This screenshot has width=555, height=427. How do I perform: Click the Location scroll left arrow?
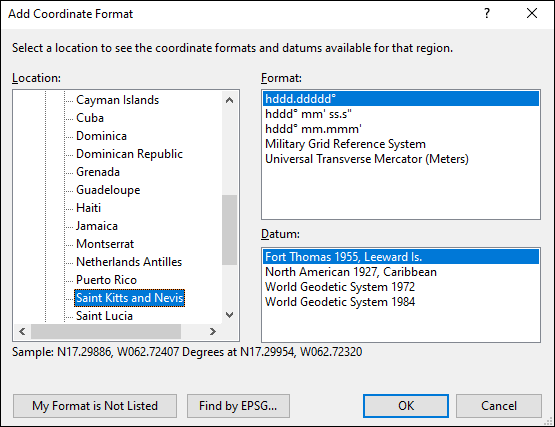(x=22, y=331)
